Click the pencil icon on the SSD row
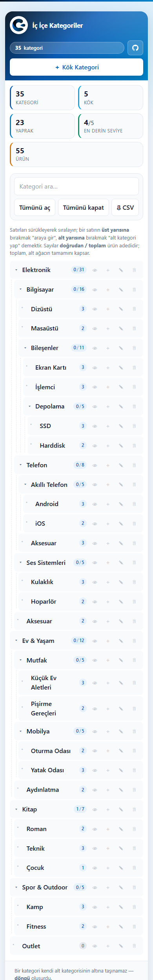Viewport: 153px width, 980px height. [121, 426]
